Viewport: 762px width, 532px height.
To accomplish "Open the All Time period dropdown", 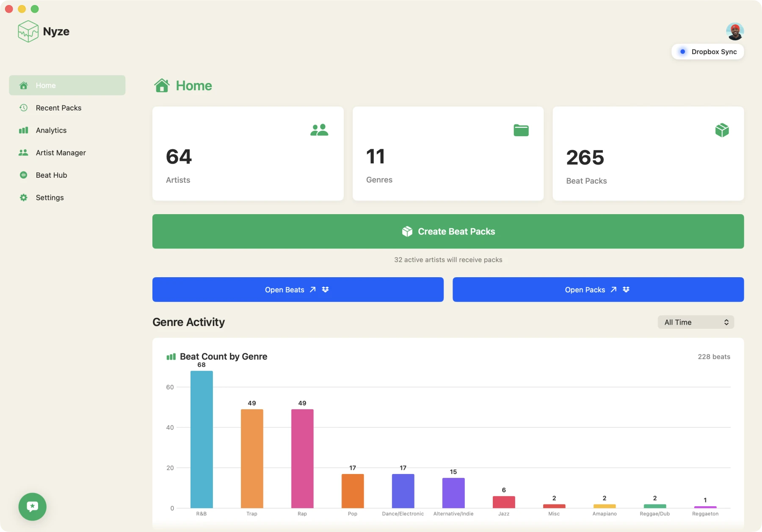I will point(696,322).
